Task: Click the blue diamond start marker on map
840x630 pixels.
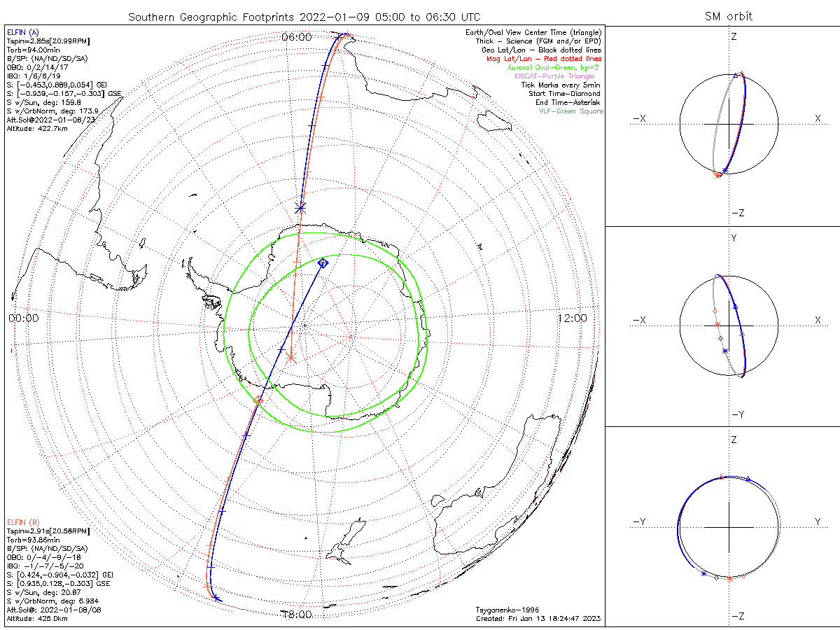Action: pos(323,263)
